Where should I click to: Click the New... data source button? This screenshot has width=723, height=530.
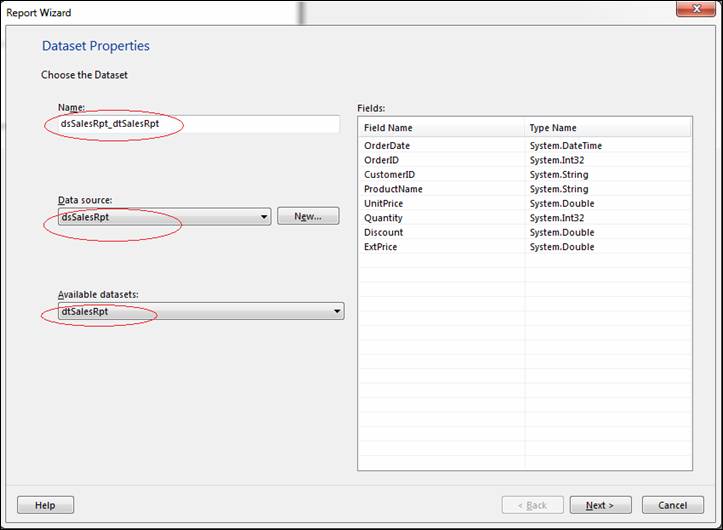[x=308, y=216]
